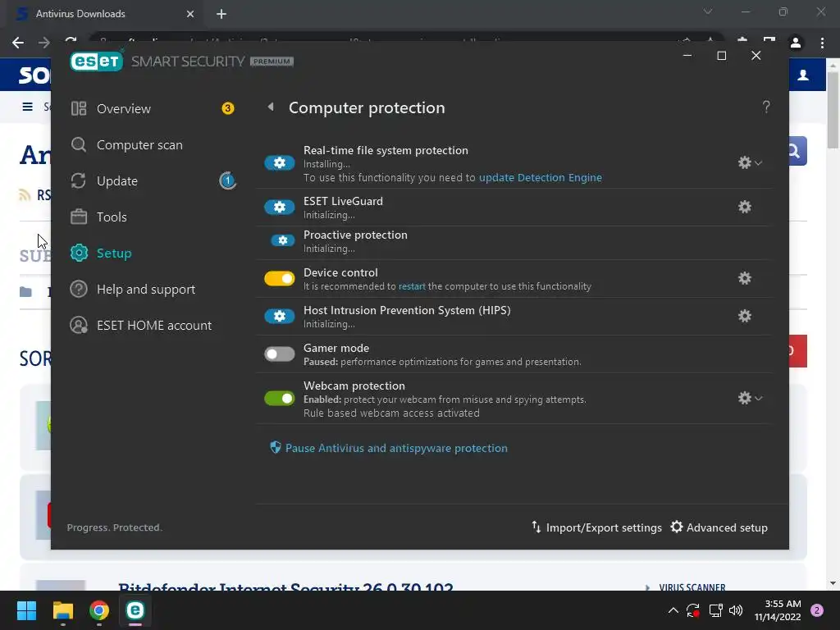
Task: Show hidden system tray icons
Action: [673, 610]
